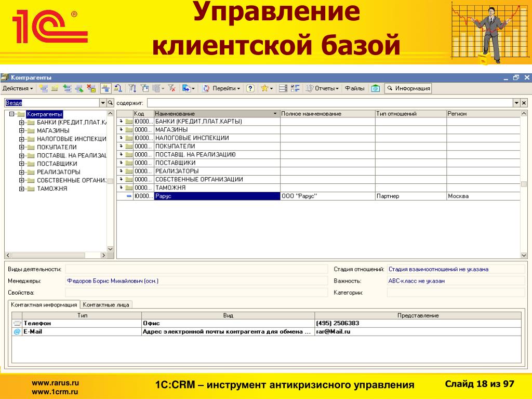Screen dimensions: 532x399
Task: Toggle hierarchical view icon
Action: 106,88
